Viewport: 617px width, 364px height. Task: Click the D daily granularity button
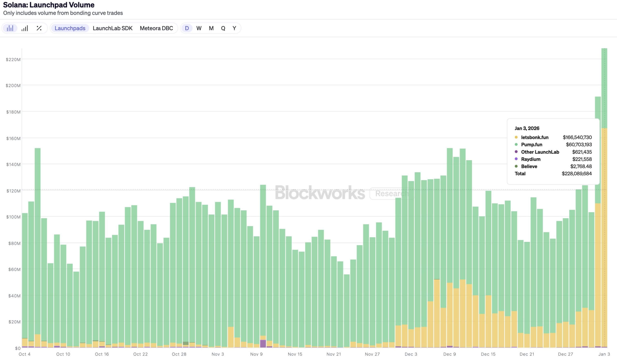pyautogui.click(x=187, y=28)
